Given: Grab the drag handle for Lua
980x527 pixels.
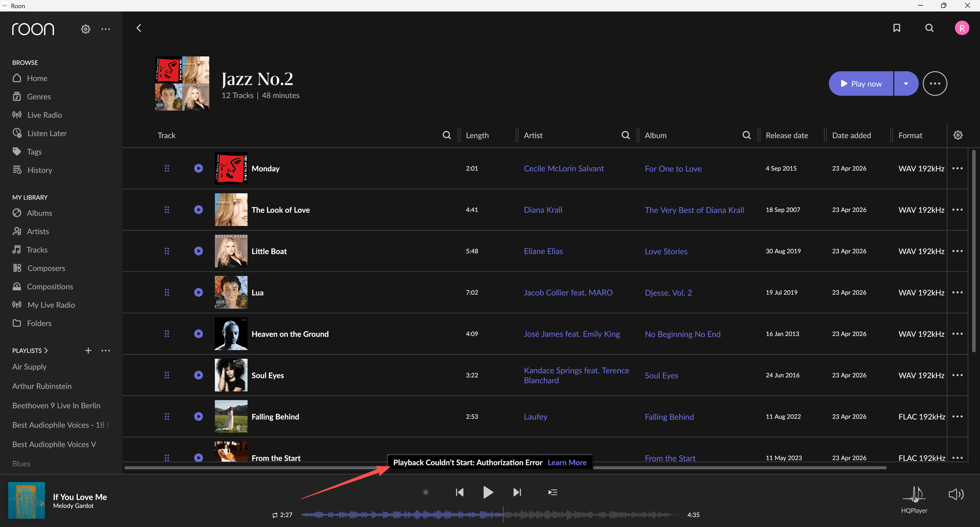Looking at the screenshot, I should [167, 292].
